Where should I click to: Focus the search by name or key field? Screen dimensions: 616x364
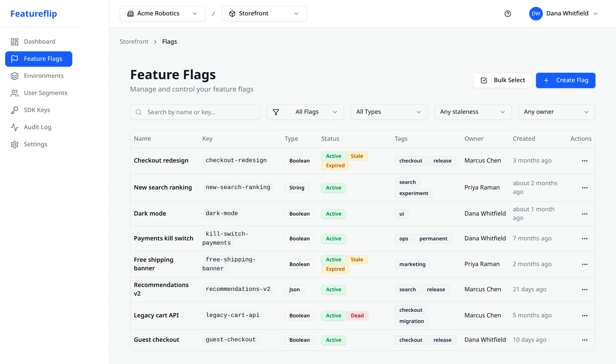point(195,112)
